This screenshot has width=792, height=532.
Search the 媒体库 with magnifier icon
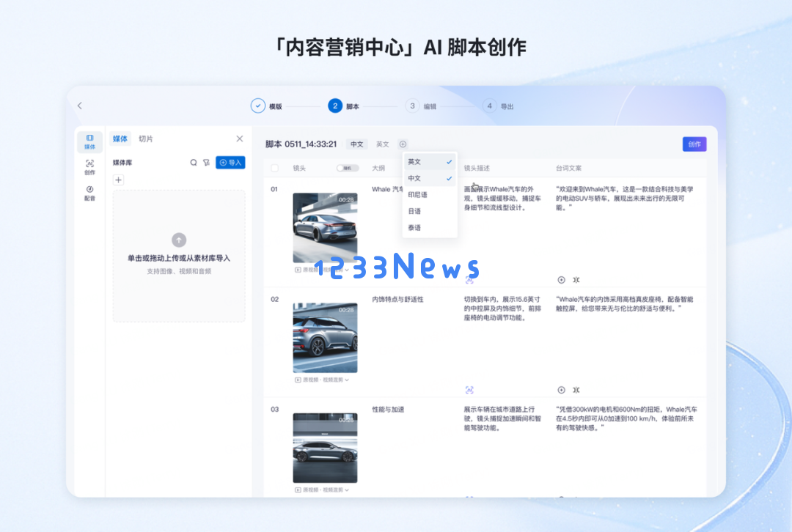(194, 163)
